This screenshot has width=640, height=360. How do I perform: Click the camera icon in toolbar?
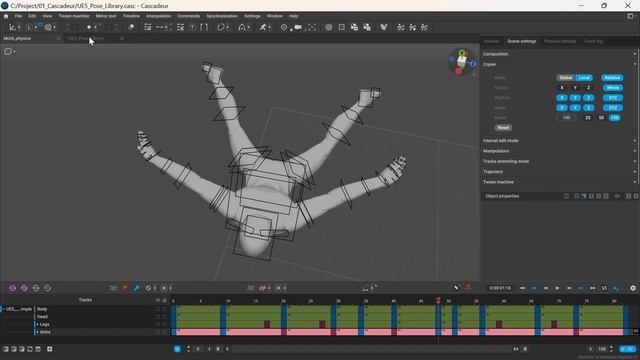[298, 27]
